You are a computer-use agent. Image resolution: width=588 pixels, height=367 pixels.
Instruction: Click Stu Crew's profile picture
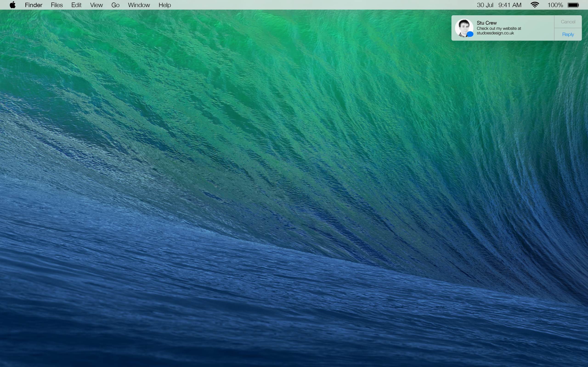[x=464, y=28]
